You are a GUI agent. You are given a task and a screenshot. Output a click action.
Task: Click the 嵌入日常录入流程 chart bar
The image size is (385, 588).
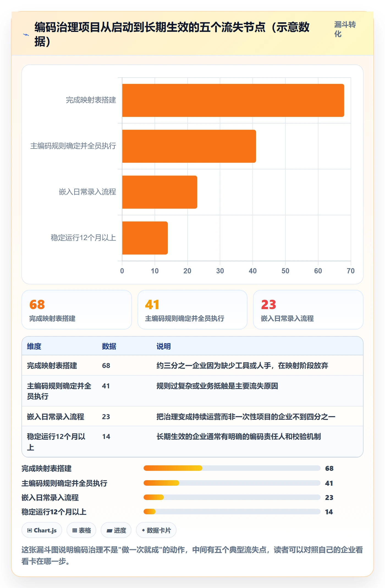click(x=159, y=192)
